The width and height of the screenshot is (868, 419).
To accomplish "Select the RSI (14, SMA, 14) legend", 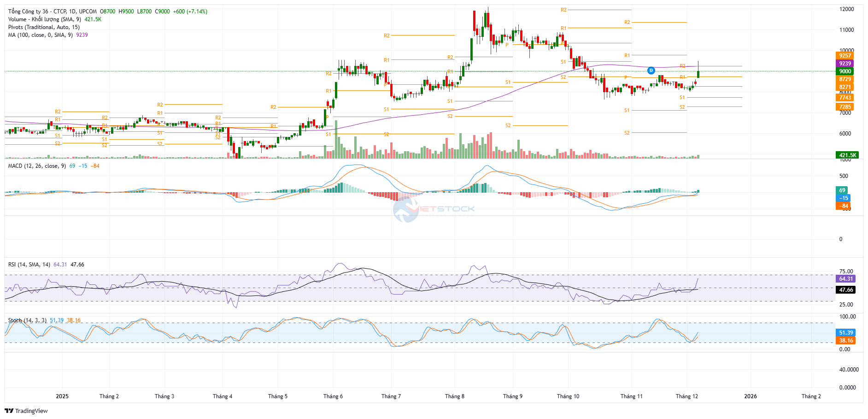I will (29, 265).
